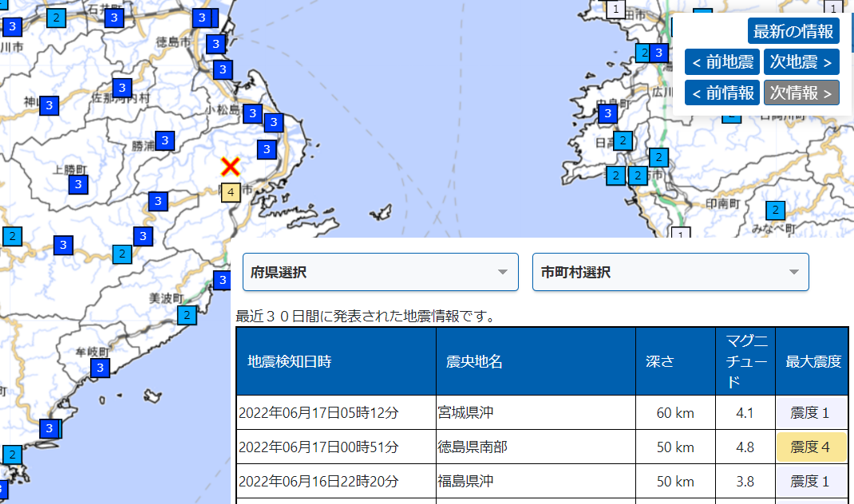Image resolution: width=854 pixels, height=504 pixels.
Task: Go back with the 前地震 button
Action: (x=721, y=61)
